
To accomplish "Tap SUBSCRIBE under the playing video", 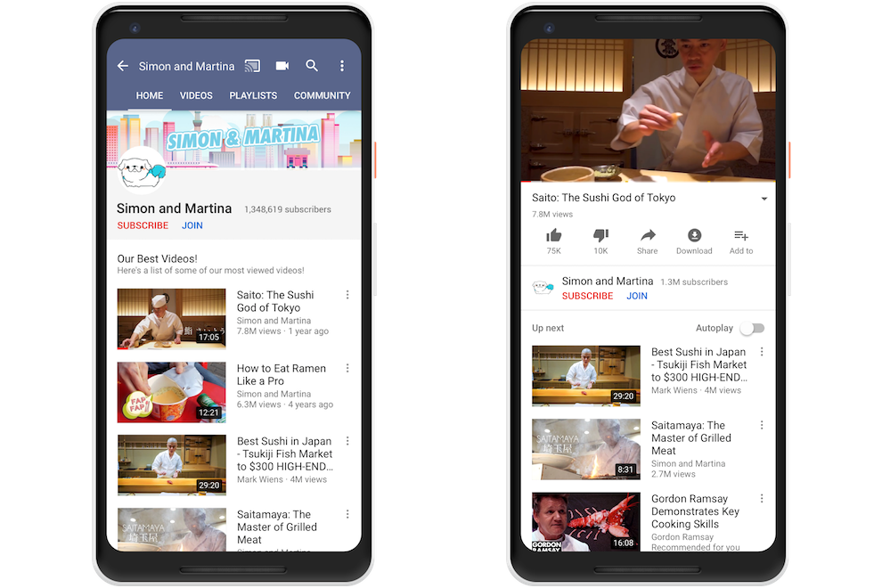I will 587,296.
